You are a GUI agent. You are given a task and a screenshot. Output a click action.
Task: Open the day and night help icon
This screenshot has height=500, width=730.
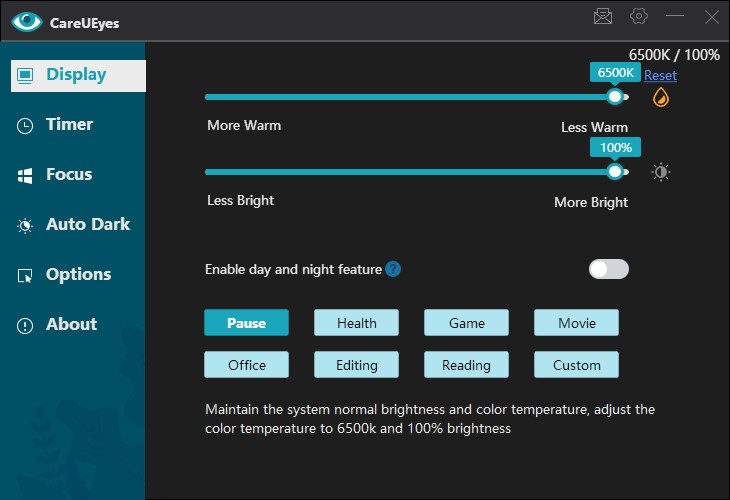393,269
